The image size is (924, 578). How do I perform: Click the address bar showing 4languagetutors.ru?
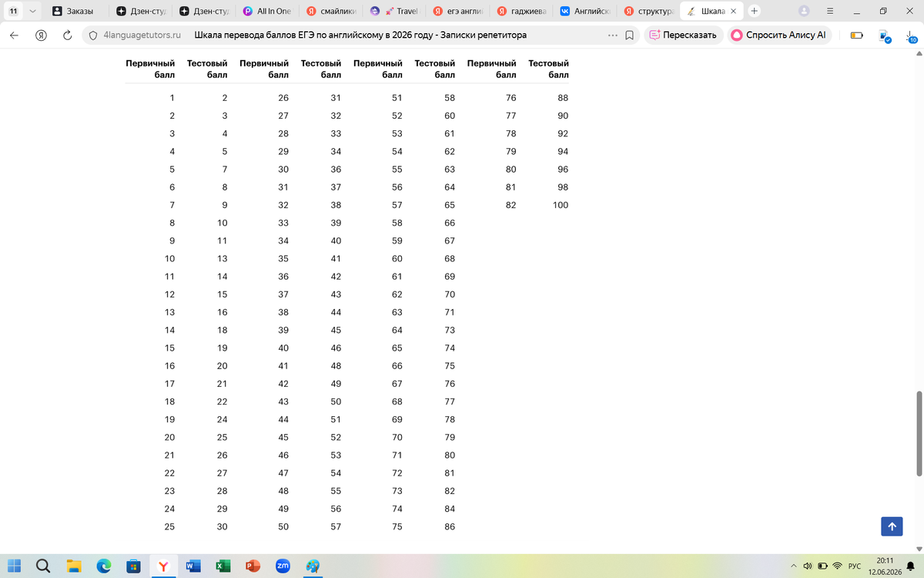click(x=142, y=35)
